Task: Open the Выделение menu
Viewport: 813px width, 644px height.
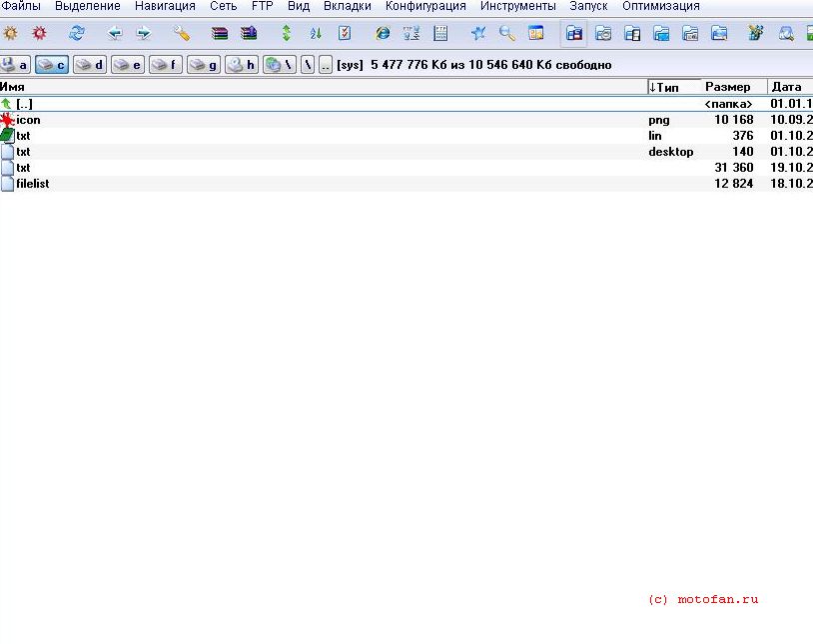Action: (x=88, y=6)
